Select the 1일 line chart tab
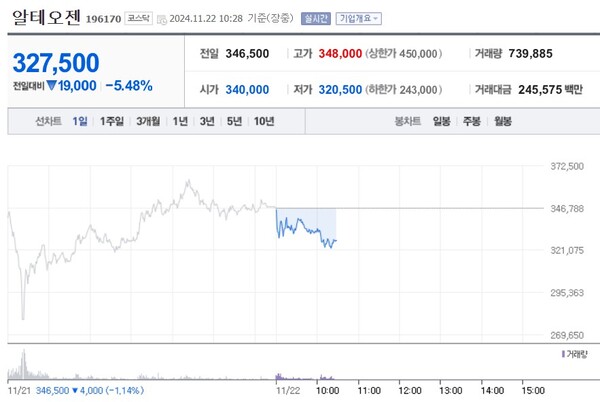Screen dimensions: 600x402 pyautogui.click(x=80, y=121)
